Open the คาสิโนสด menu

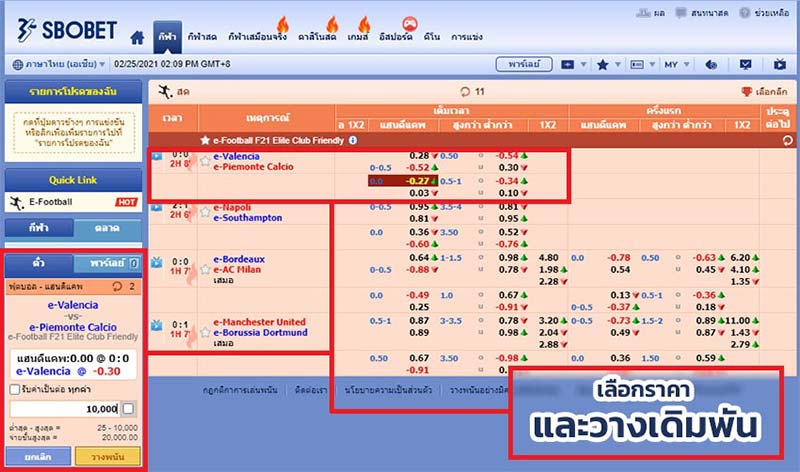[317, 37]
